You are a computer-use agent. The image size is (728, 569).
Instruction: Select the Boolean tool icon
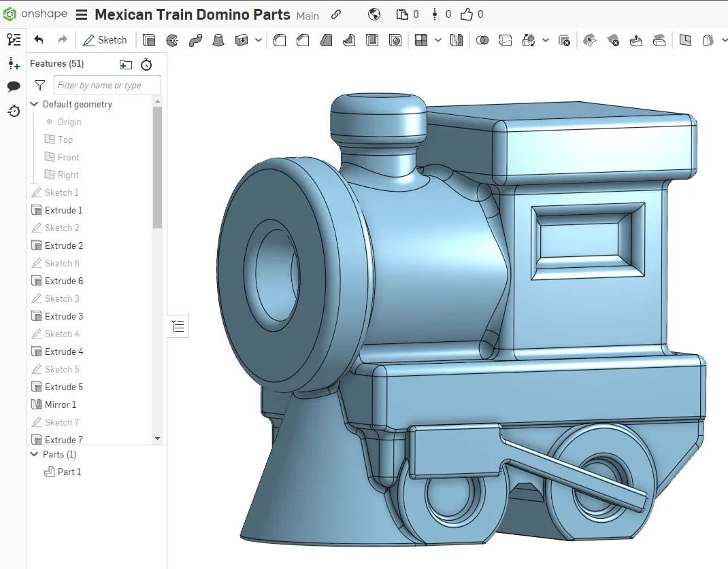482,41
